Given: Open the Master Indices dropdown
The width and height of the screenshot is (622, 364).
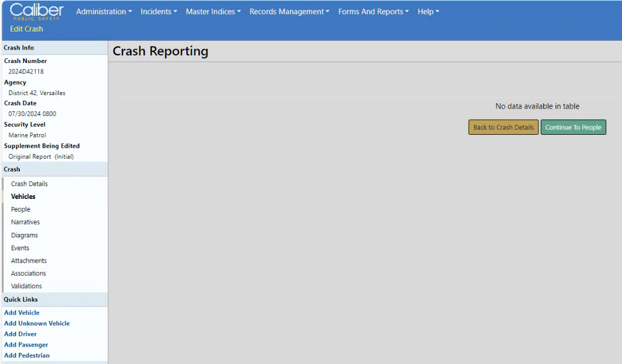Looking at the screenshot, I should (x=213, y=12).
